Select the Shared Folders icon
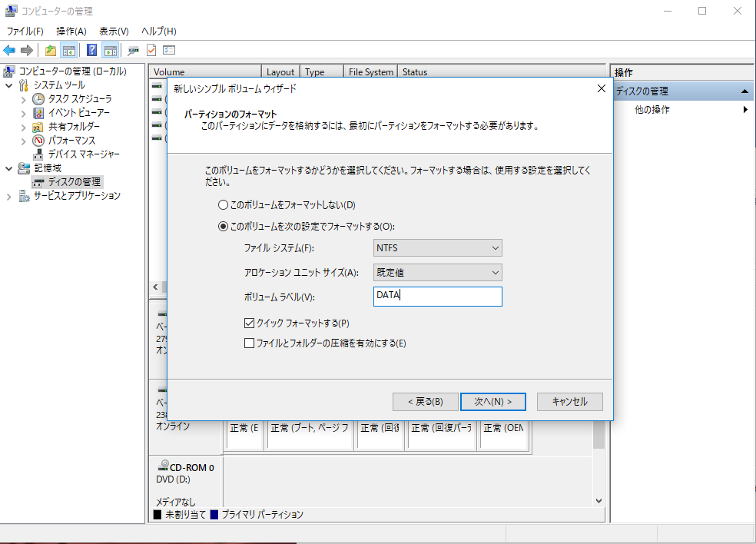The image size is (756, 544). (x=38, y=127)
